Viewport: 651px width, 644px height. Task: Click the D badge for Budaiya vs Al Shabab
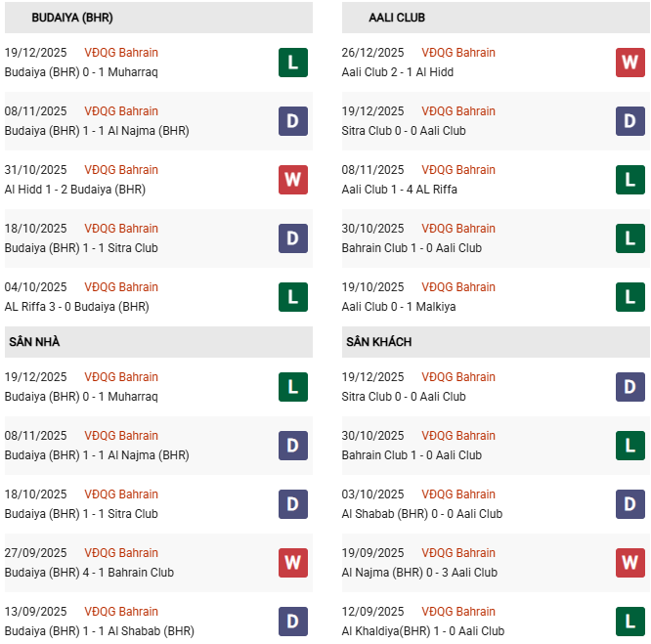tap(293, 622)
